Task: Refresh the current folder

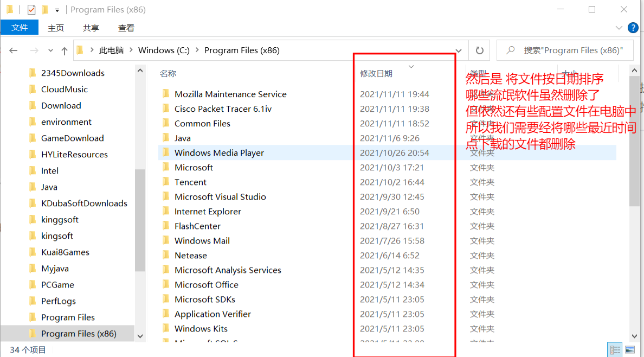Action: click(x=479, y=50)
